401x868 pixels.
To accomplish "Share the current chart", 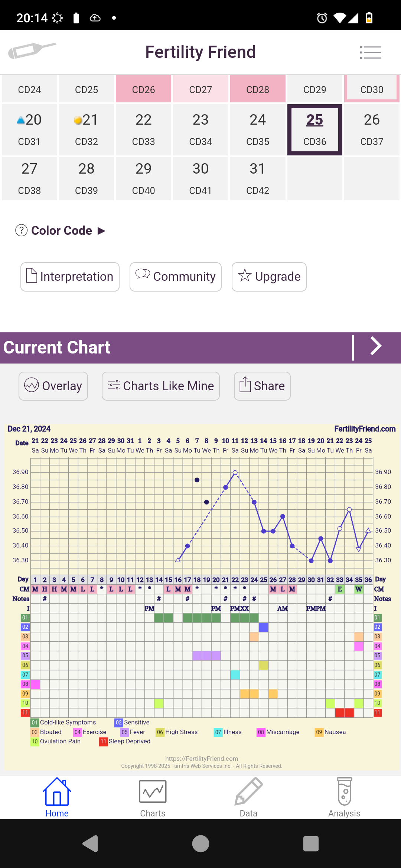I will point(262,386).
